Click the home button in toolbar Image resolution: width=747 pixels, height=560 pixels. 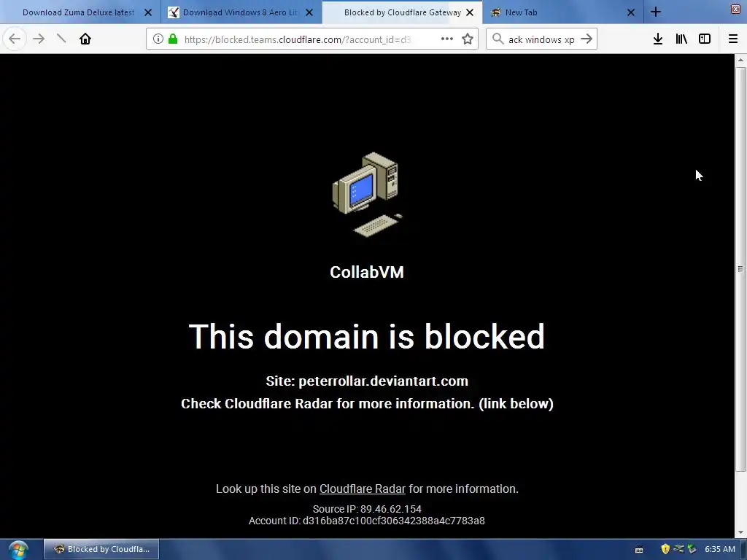click(85, 39)
